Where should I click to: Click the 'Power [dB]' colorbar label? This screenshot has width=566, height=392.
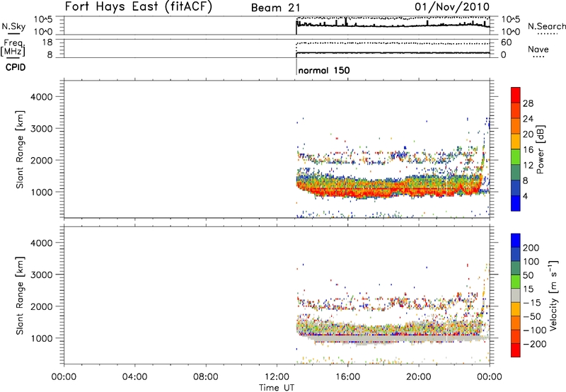pos(541,149)
